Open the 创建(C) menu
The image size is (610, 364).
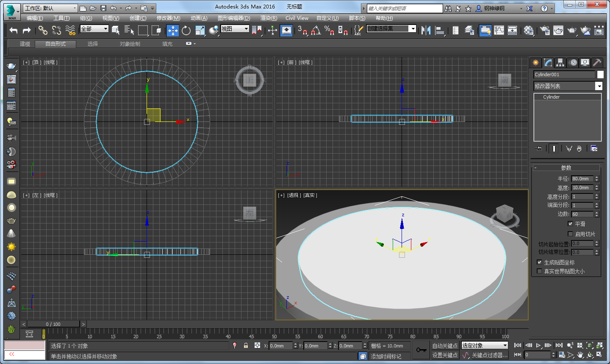[x=138, y=18]
